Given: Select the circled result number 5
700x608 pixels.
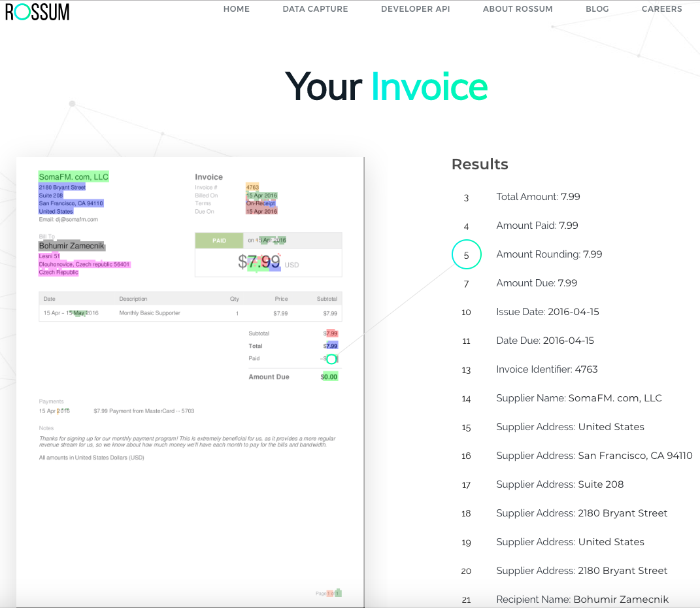Looking at the screenshot, I should (467, 254).
